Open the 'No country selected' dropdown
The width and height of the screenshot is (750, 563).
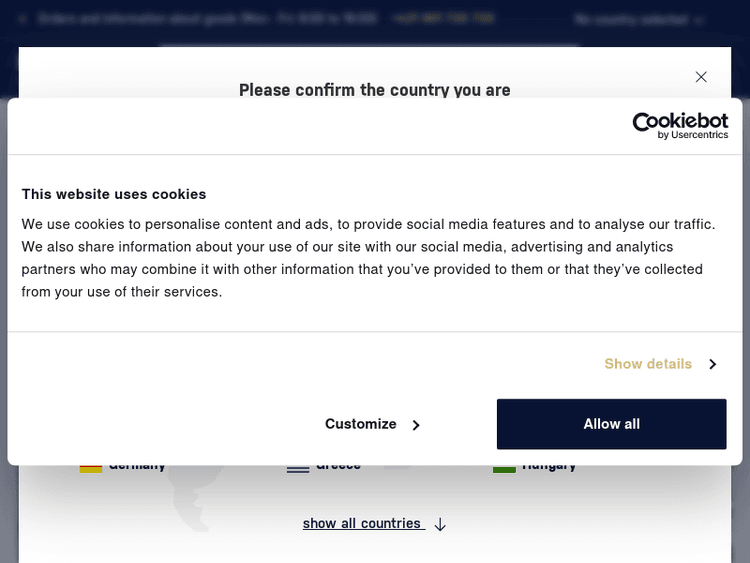639,19
